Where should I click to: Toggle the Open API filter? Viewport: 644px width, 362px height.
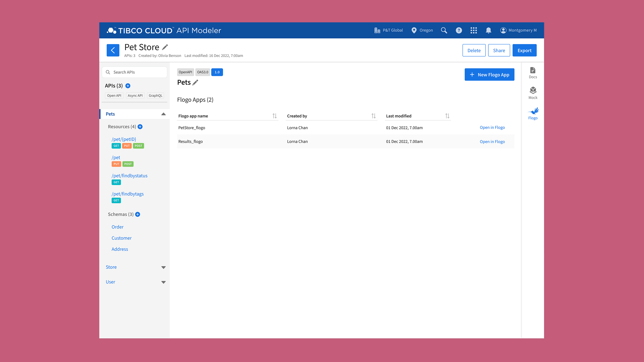coord(114,95)
